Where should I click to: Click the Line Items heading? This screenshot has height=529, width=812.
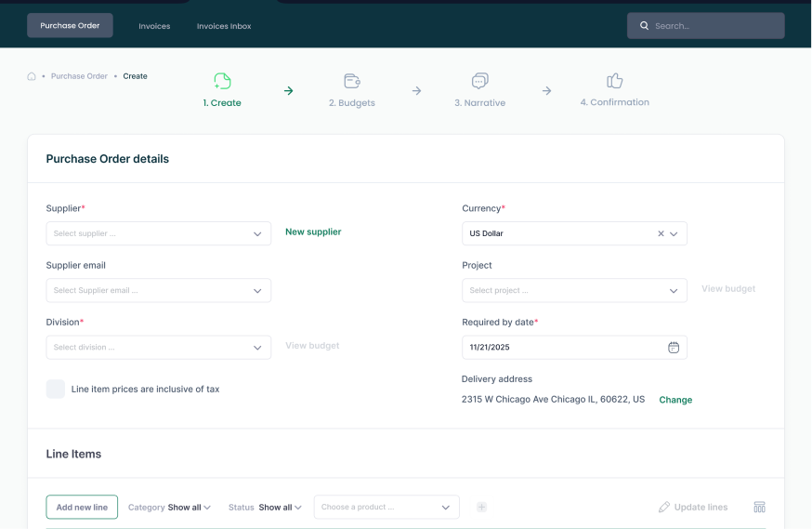pyautogui.click(x=73, y=454)
